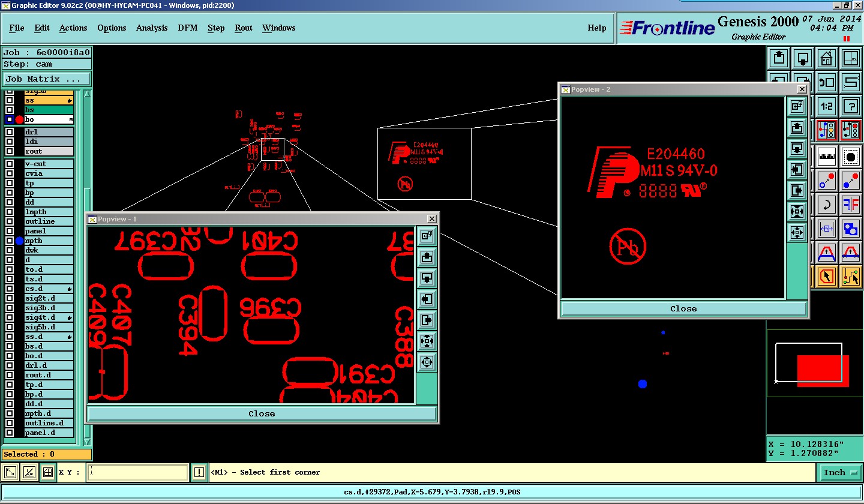Click the yellow traffic-light net icon
The height and width of the screenshot is (504, 864).
point(827,130)
